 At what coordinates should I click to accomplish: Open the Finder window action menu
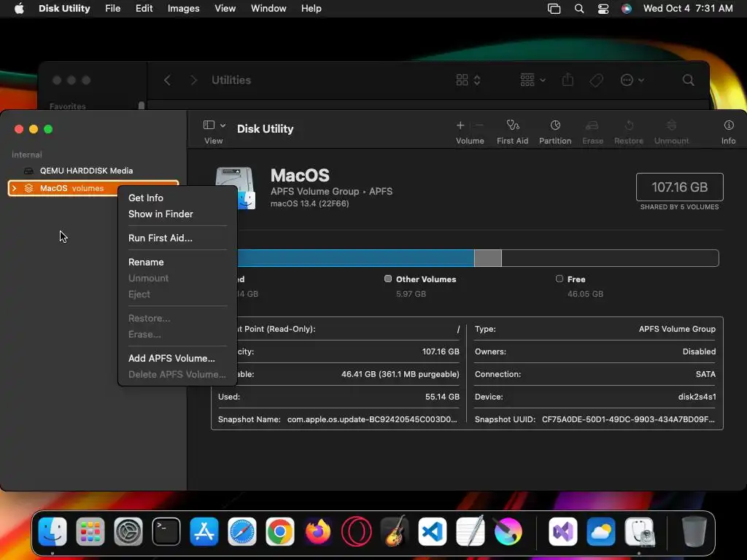pyautogui.click(x=632, y=80)
